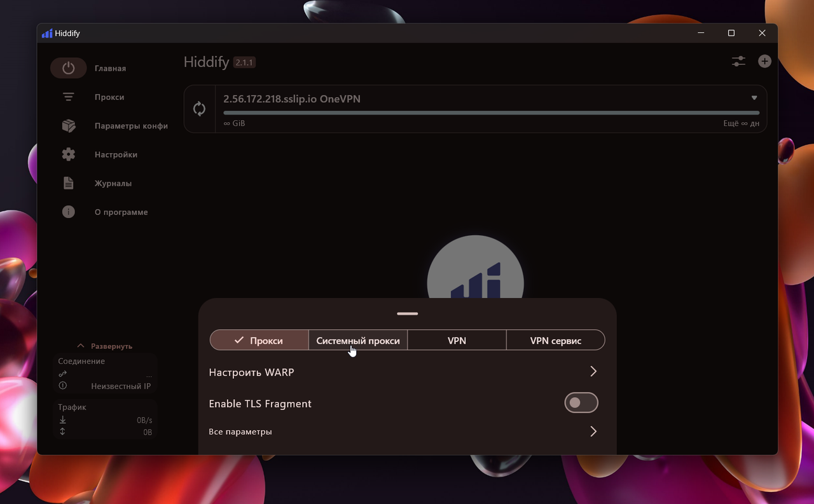Image resolution: width=814 pixels, height=504 pixels.
Task: Click the Трафик panel heading
Action: (72, 407)
